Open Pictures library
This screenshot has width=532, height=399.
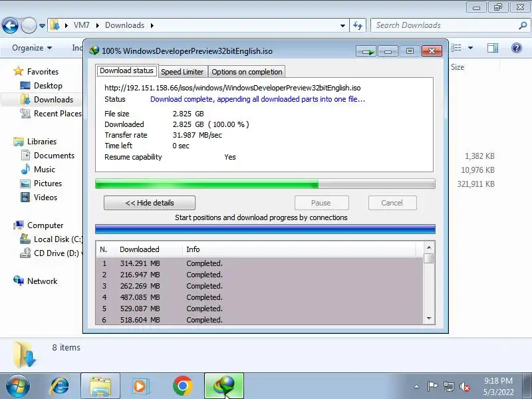click(48, 184)
